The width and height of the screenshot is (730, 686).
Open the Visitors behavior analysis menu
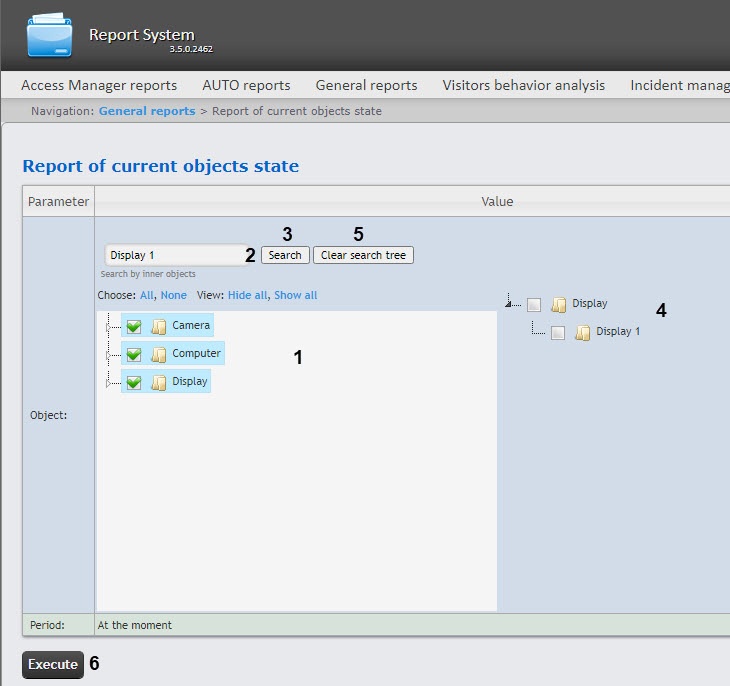(x=523, y=86)
